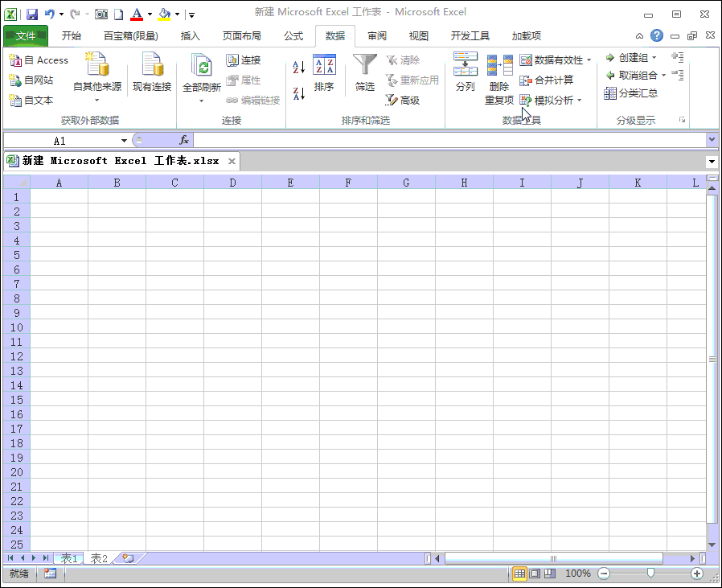The height and width of the screenshot is (588, 722).
Task: Open the 排序 sort dialog
Action: pyautogui.click(x=324, y=73)
